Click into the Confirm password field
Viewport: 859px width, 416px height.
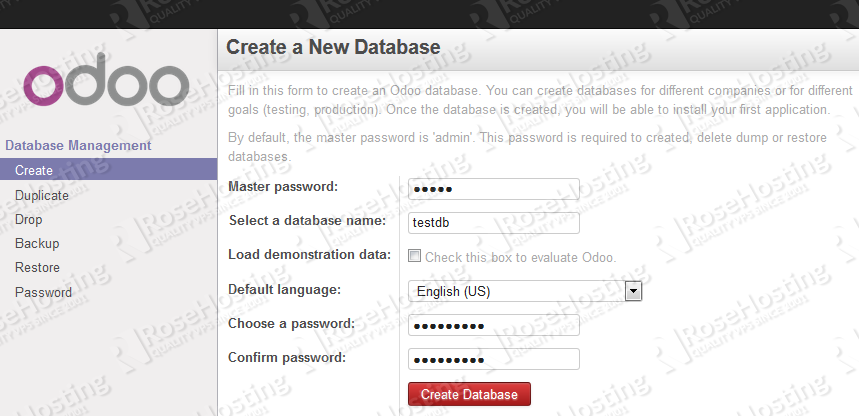click(494, 360)
